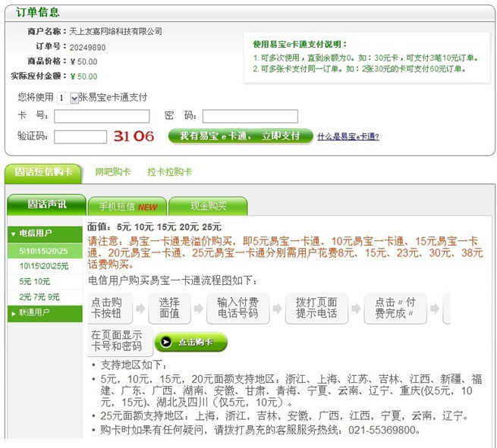
Task: Select the 2元 7元 9元 sidebar option
Action: pos(45,297)
